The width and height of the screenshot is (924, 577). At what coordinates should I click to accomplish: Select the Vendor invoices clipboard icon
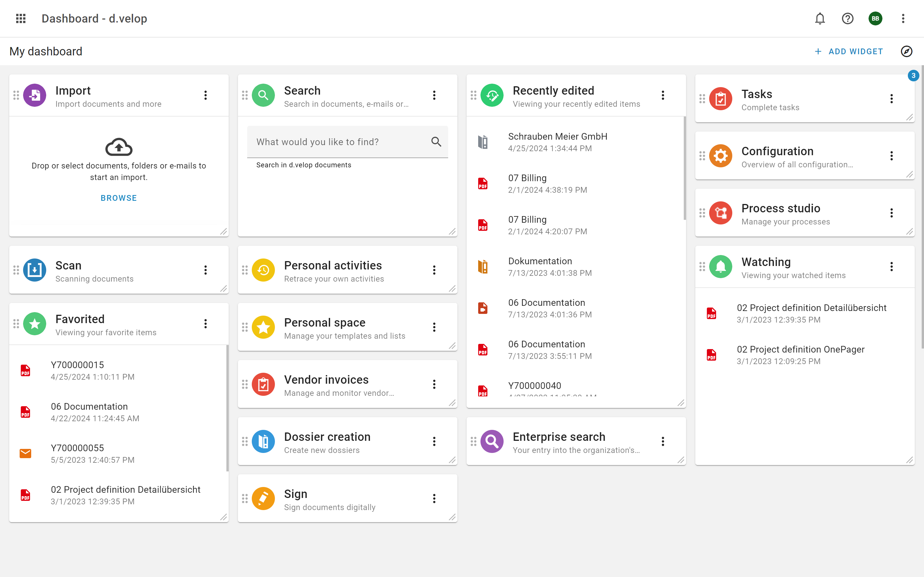point(263,384)
